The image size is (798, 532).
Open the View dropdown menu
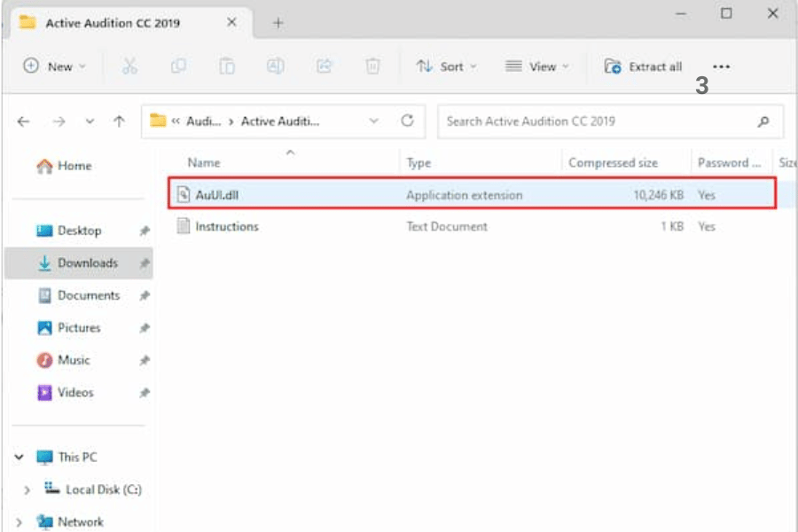pos(536,66)
